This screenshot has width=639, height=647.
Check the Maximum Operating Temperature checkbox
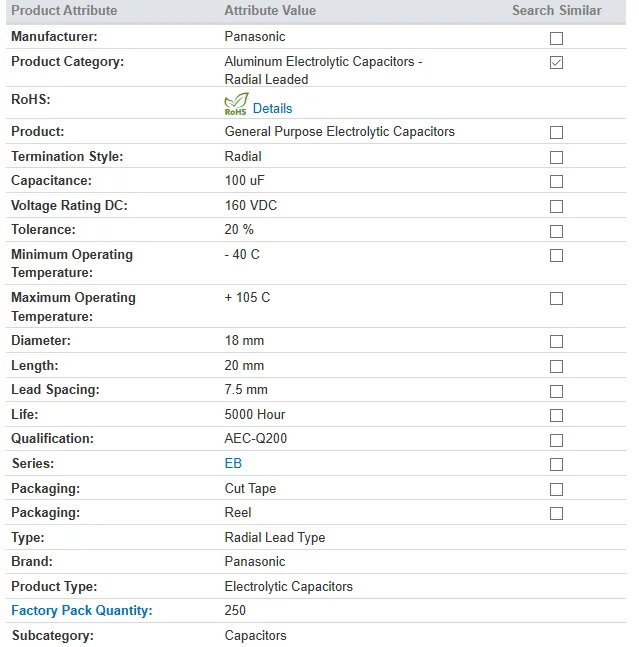pos(556,298)
